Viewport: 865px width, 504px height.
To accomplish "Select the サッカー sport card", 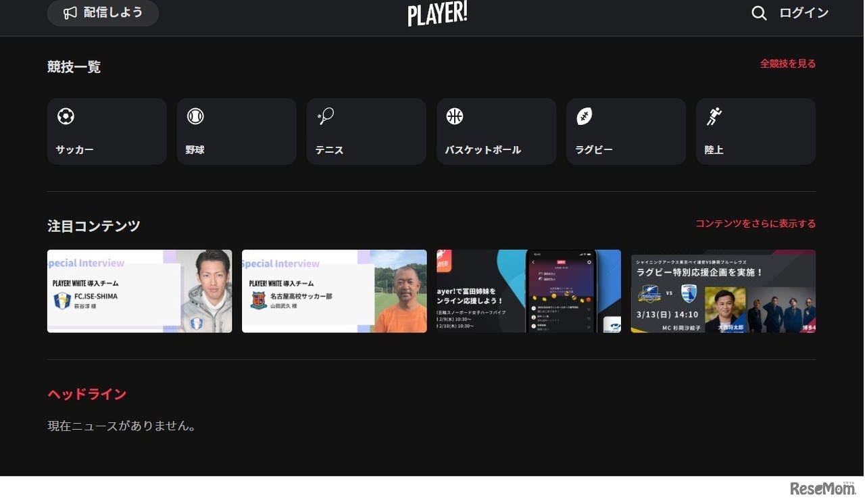I will click(x=107, y=131).
